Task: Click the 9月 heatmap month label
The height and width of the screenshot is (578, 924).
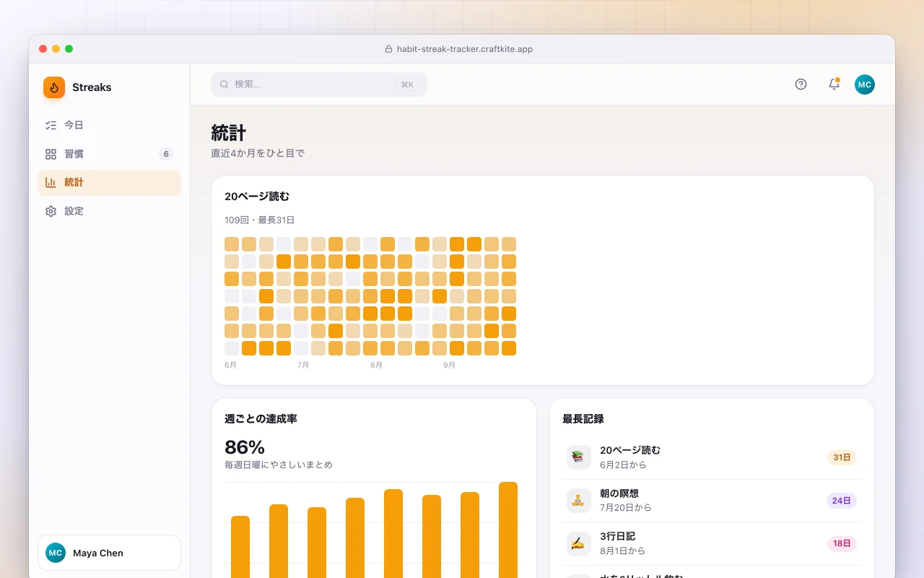Action: 449,366
